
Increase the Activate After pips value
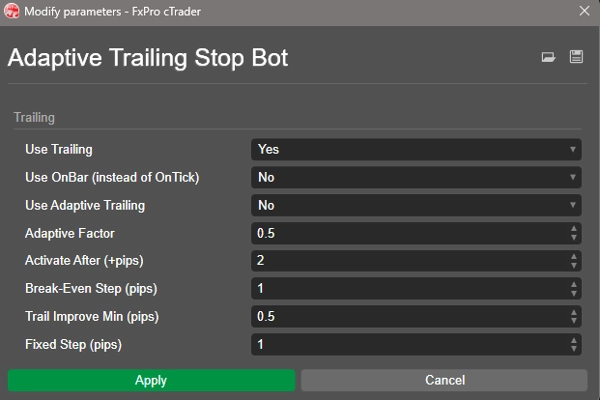(574, 256)
